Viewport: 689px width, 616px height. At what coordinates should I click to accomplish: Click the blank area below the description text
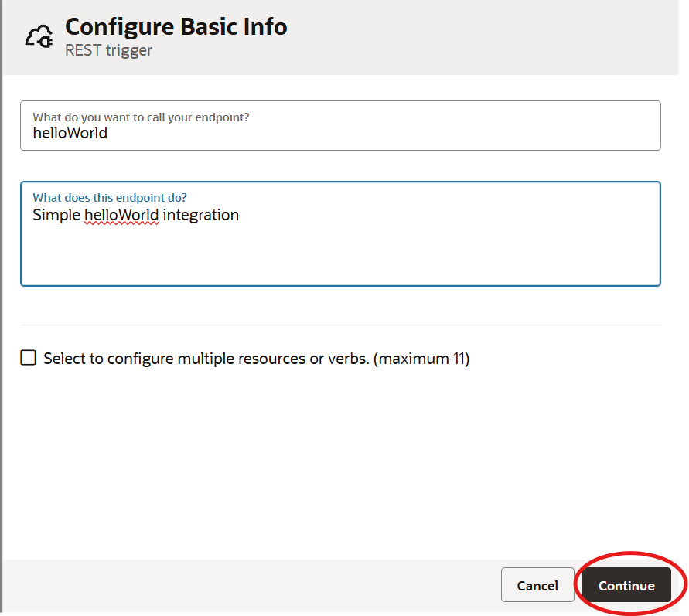[340, 259]
